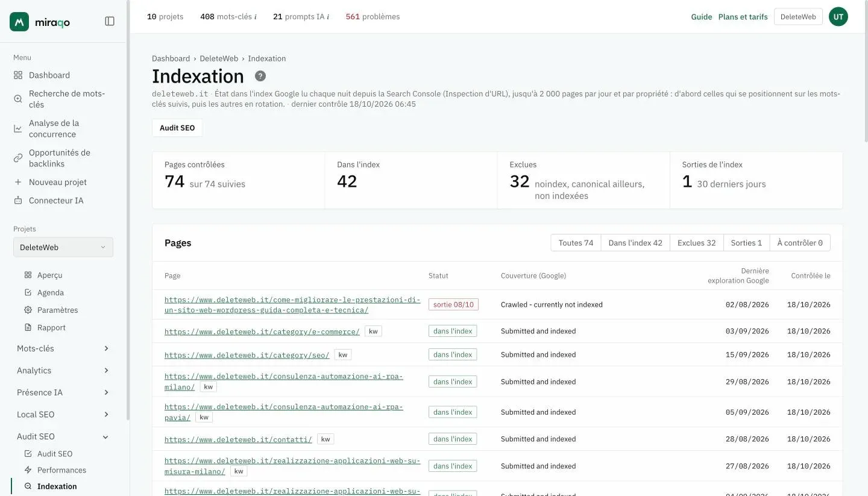
Task: Click the 'sortie 08/10' status badge
Action: click(x=453, y=304)
